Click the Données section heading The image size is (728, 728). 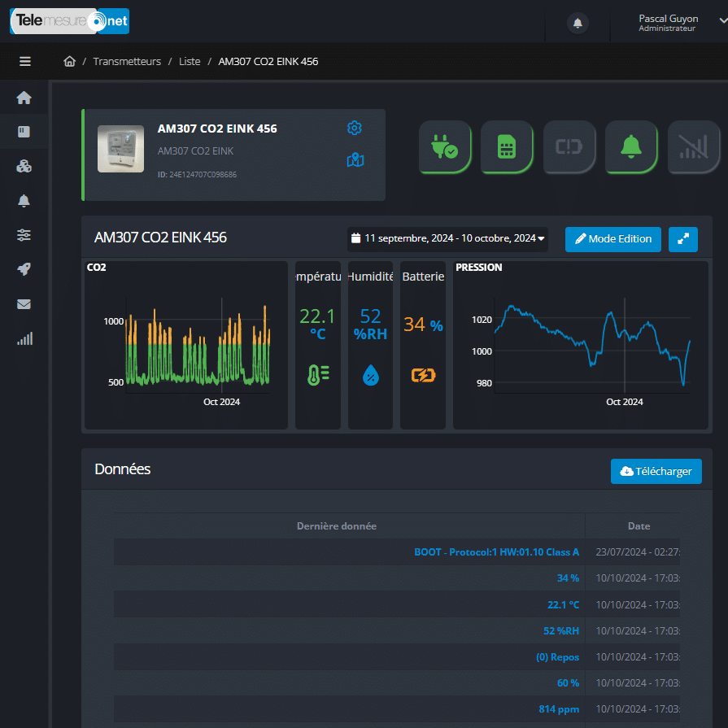coord(123,469)
